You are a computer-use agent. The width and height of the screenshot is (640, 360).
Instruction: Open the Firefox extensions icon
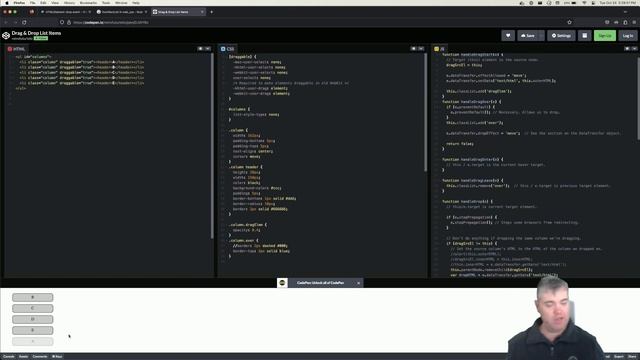tap(625, 22)
